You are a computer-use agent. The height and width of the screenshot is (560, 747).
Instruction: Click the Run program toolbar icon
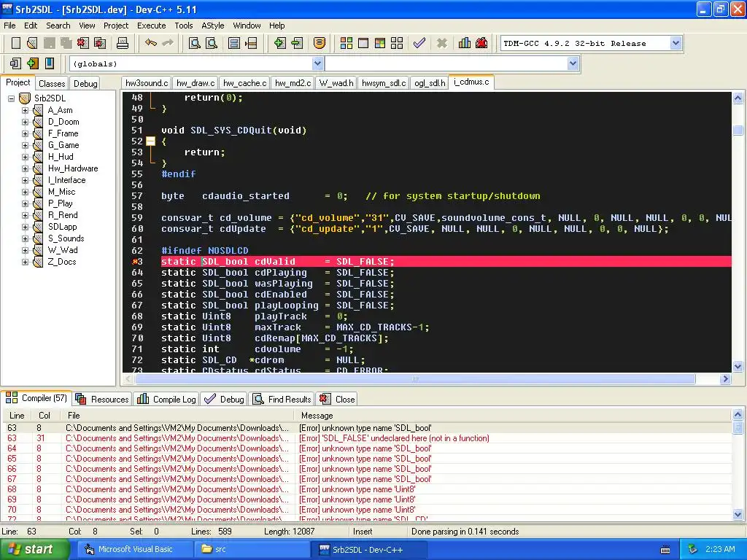point(363,43)
